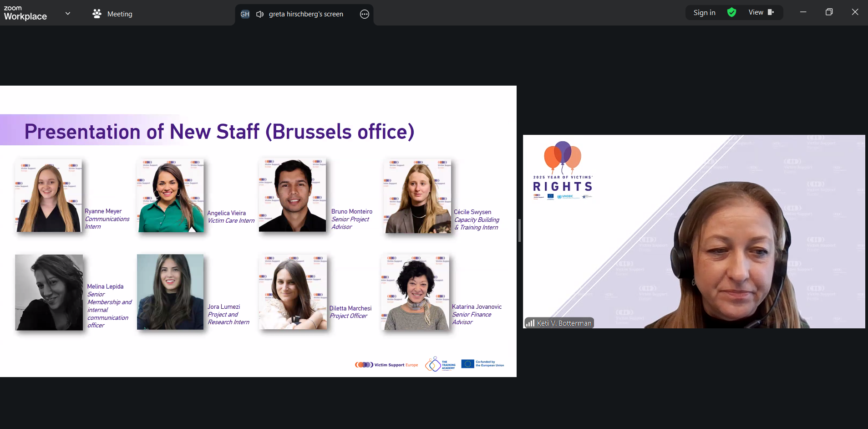Select greta hirschberg's screen tab

point(306,14)
